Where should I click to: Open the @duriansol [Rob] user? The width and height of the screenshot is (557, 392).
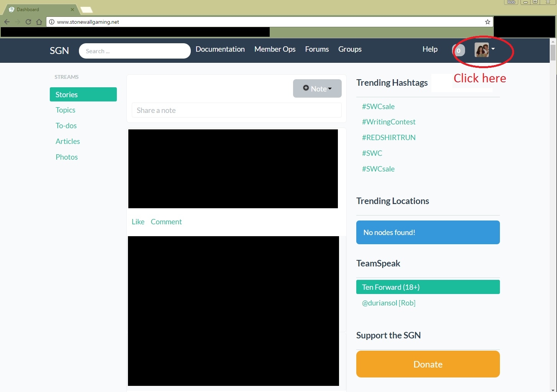[x=388, y=303]
